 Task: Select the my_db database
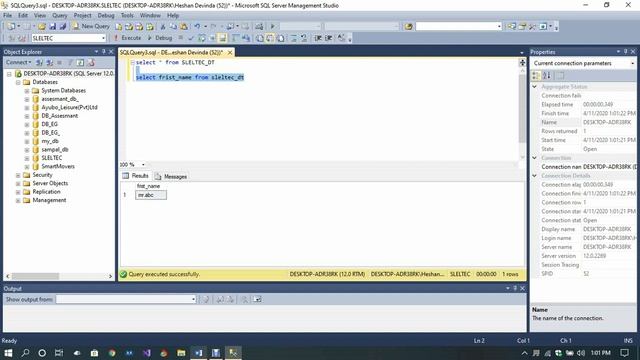point(50,141)
